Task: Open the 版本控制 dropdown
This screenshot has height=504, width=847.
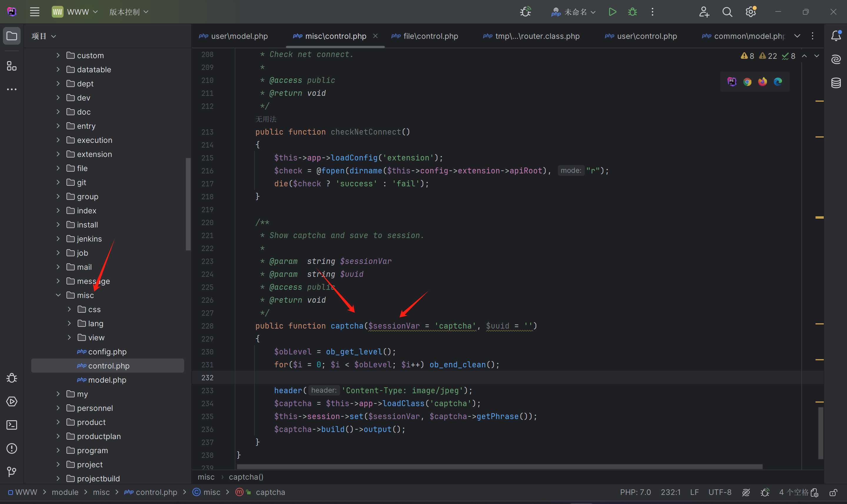Action: 129,12
